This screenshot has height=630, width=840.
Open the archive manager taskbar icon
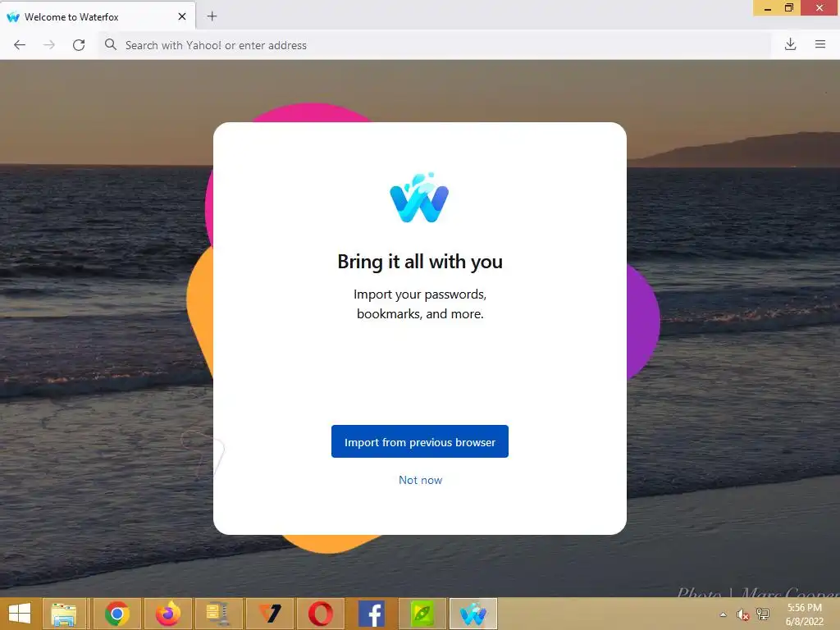[218, 614]
